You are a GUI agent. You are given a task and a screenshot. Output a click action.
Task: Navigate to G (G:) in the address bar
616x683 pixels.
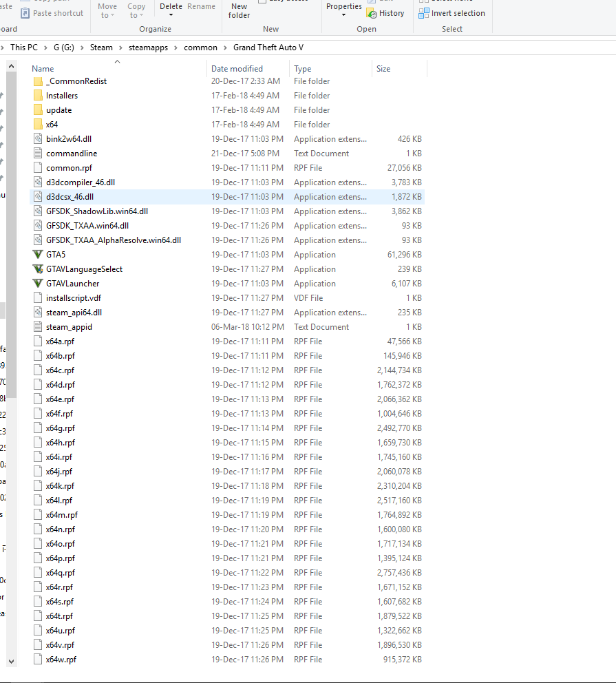(x=64, y=48)
